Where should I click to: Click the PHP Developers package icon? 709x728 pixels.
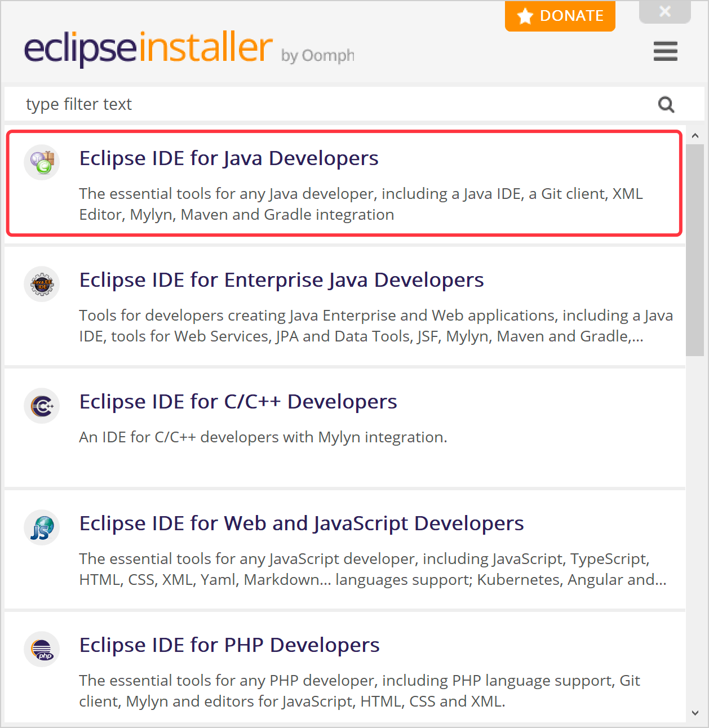pyautogui.click(x=42, y=649)
